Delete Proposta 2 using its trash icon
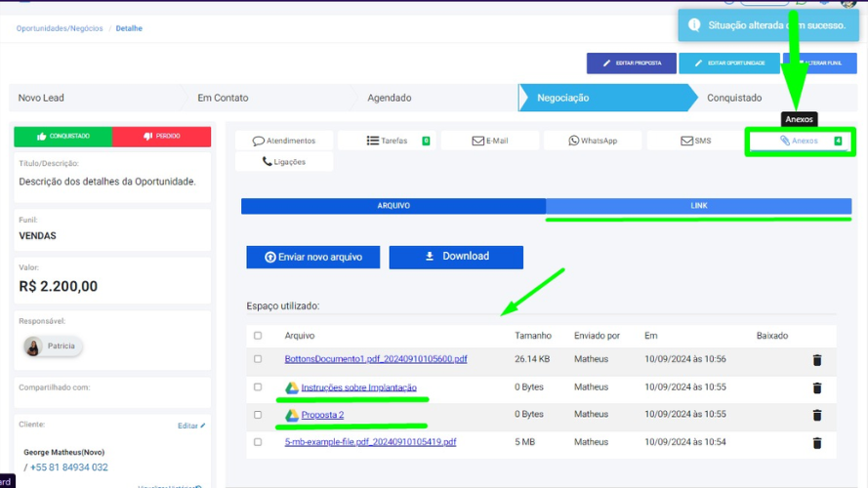 click(816, 415)
